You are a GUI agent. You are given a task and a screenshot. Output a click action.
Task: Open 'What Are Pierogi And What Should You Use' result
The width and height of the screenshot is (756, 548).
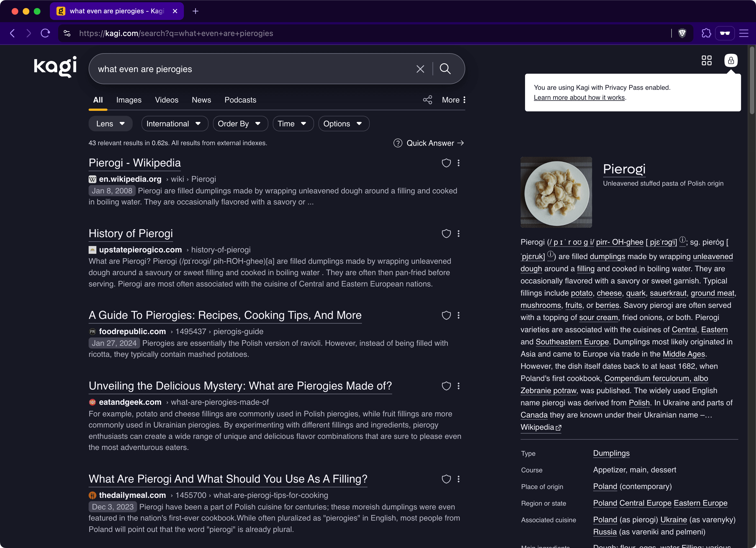228,479
